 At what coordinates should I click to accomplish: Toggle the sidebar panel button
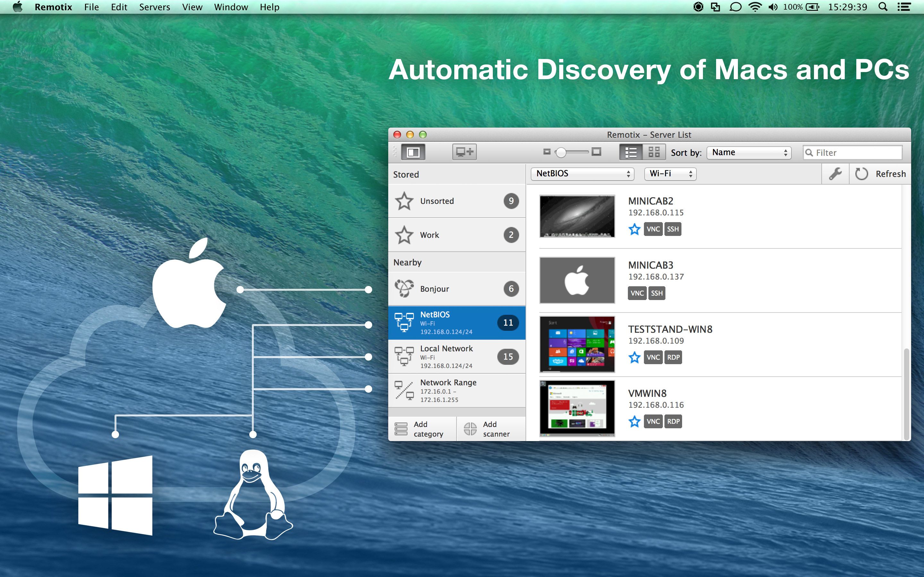tap(413, 152)
